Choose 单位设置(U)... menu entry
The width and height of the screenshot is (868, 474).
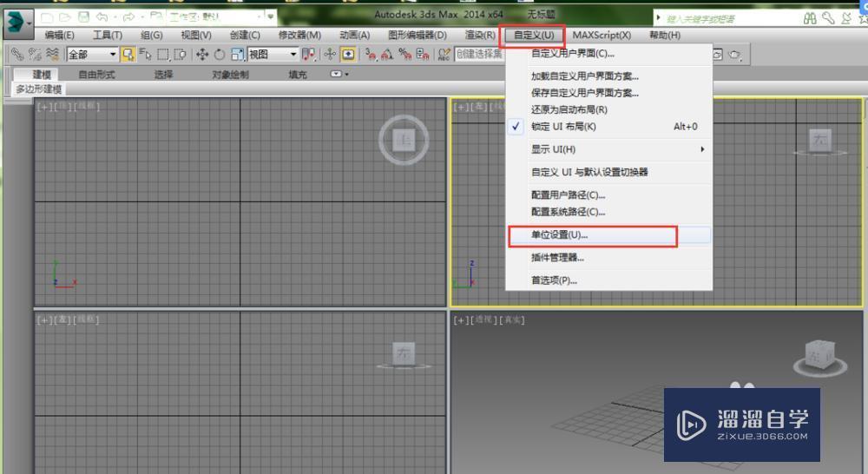609,234
